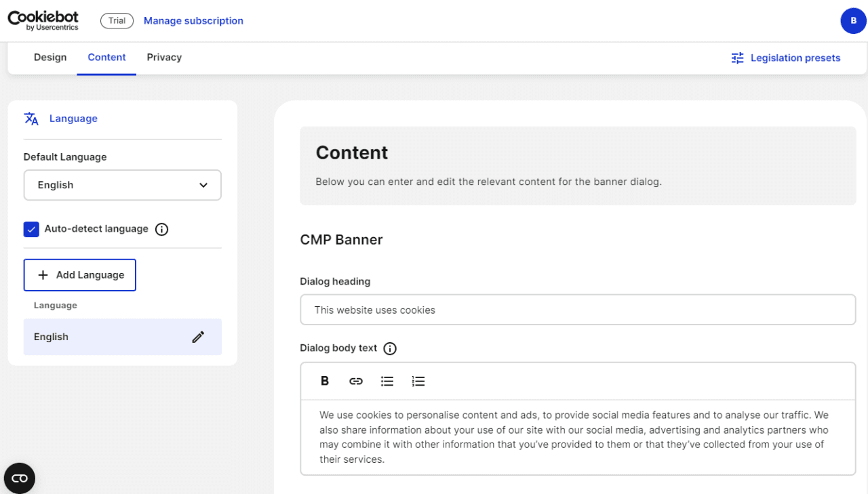This screenshot has height=494, width=868.
Task: Switch to the Design tab
Action: point(50,57)
